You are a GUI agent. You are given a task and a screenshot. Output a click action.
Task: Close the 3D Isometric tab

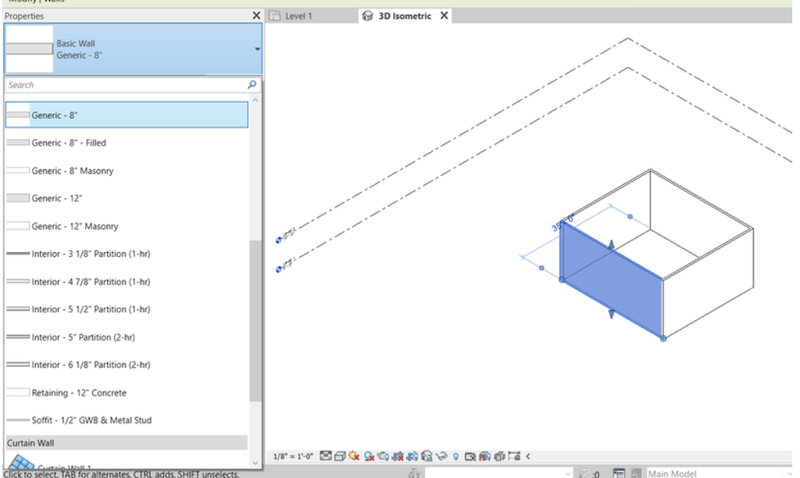[444, 16]
